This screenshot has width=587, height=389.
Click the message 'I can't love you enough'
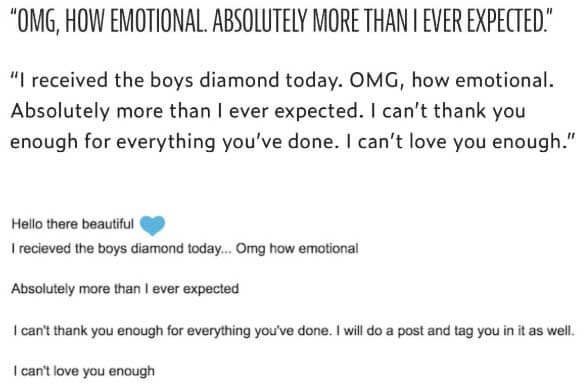[84, 371]
